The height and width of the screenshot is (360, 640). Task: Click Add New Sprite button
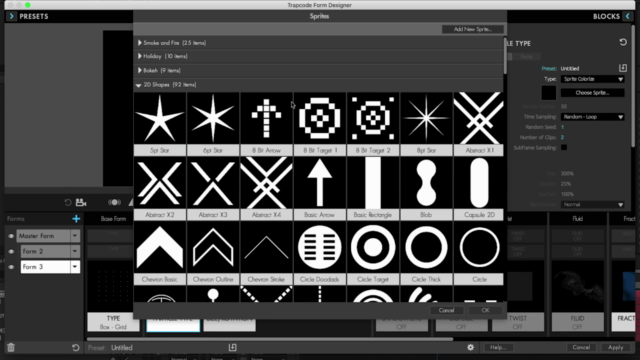(x=473, y=29)
